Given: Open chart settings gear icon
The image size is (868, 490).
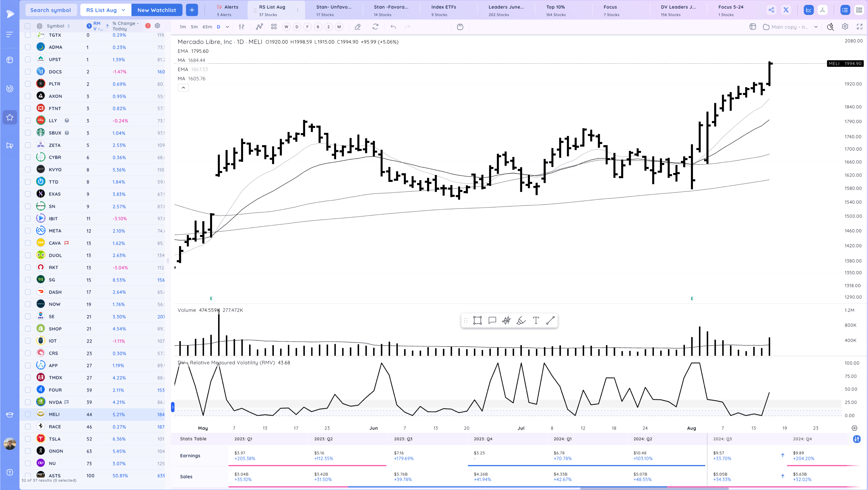Looking at the screenshot, I should (x=845, y=27).
